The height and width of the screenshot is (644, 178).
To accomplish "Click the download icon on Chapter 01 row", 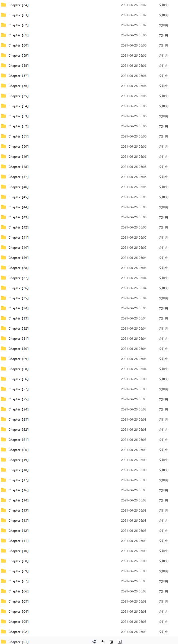I will [102, 641].
